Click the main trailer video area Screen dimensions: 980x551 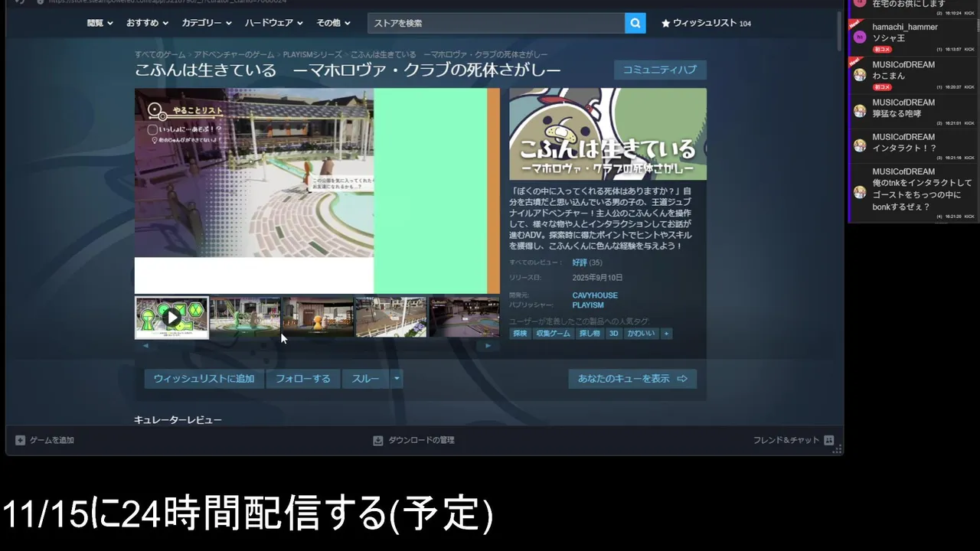pos(317,191)
